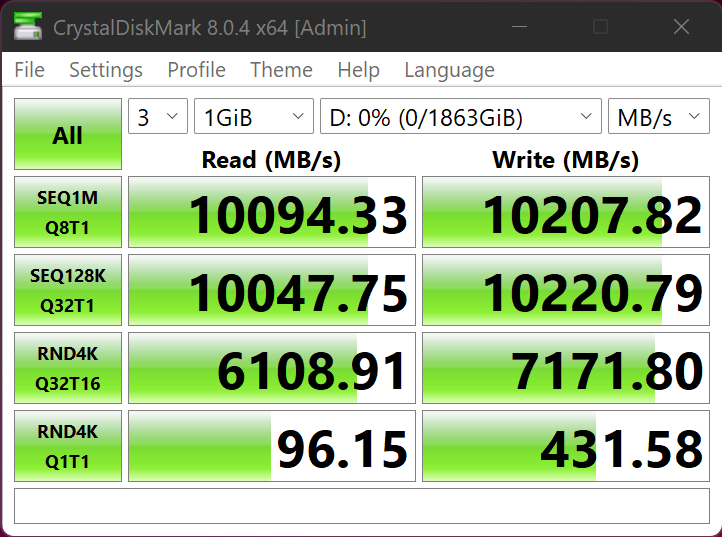The height and width of the screenshot is (537, 722).
Task: Open the drive selector showing D: 0%
Action: pyautogui.click(x=461, y=116)
